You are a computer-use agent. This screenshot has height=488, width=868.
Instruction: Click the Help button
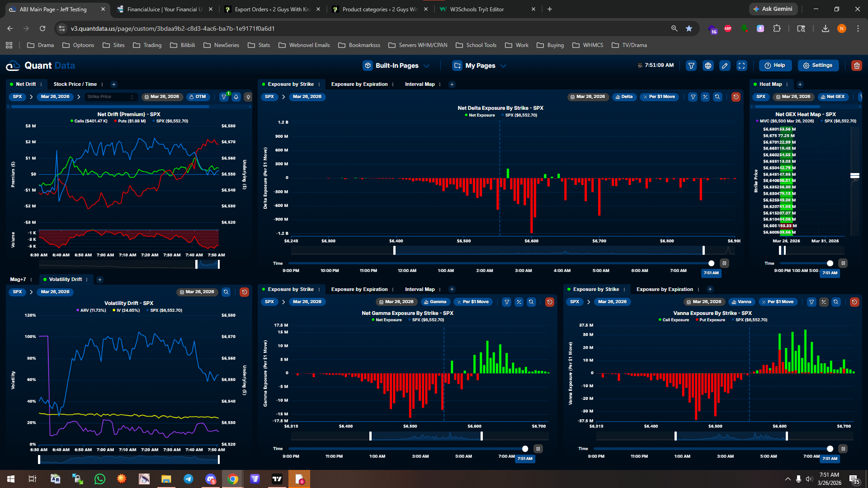(x=775, y=66)
